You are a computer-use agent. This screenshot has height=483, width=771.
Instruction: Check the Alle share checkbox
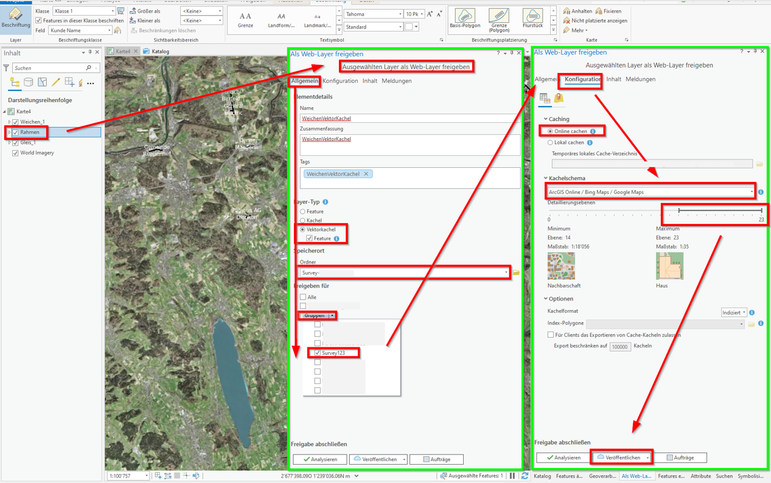coord(303,297)
